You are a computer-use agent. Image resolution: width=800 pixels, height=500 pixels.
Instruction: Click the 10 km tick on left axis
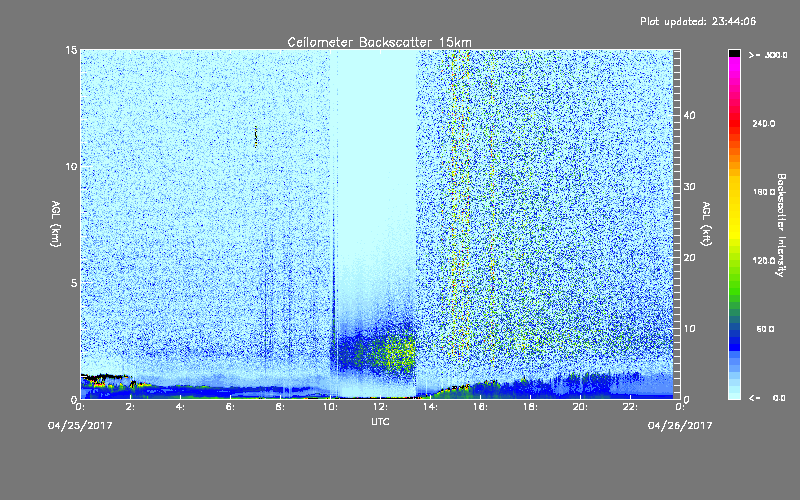point(71,166)
